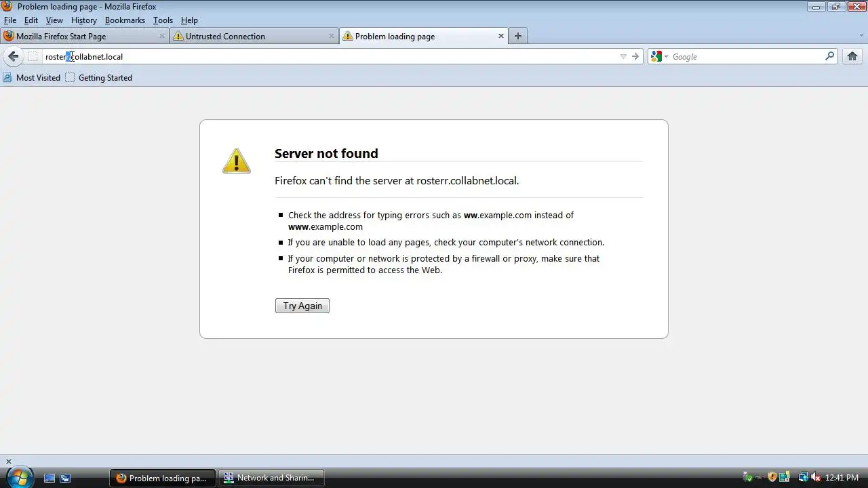Open a new tab with plus button
This screenshot has width=868, height=488.
coord(518,36)
